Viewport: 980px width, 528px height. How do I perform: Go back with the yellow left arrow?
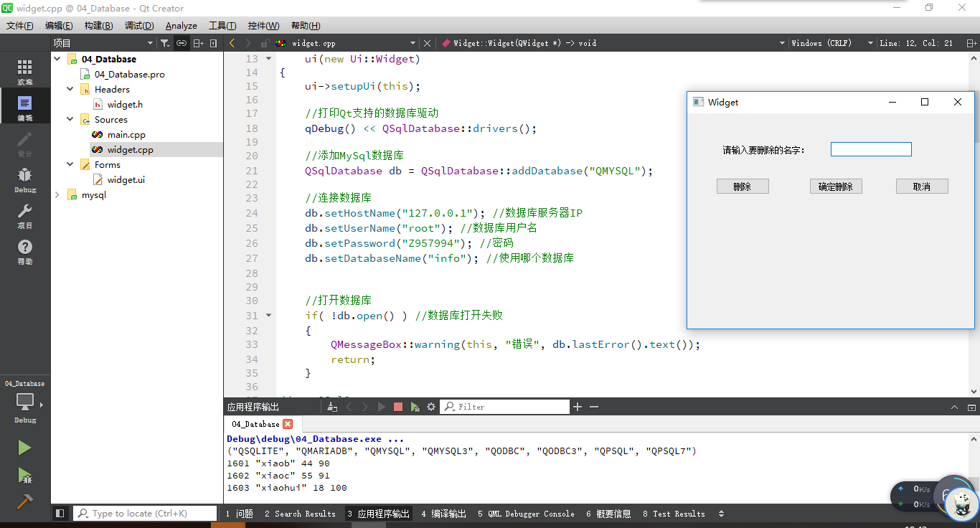pos(232,43)
